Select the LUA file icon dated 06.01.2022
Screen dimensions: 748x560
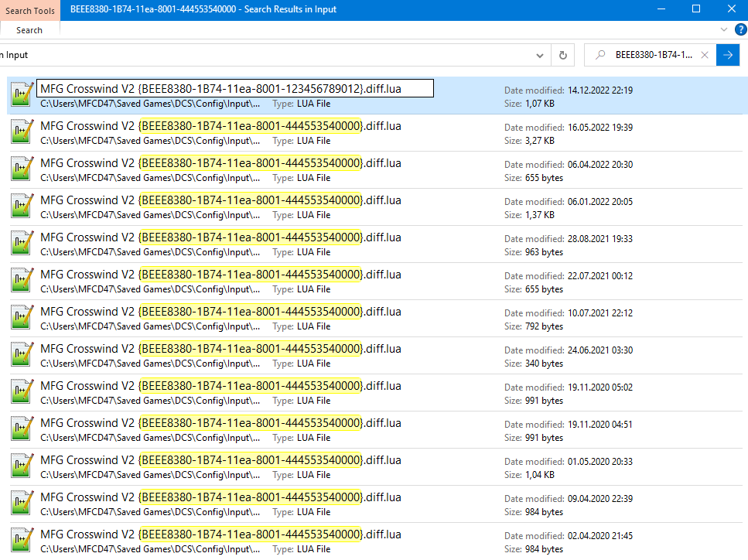[x=22, y=206]
